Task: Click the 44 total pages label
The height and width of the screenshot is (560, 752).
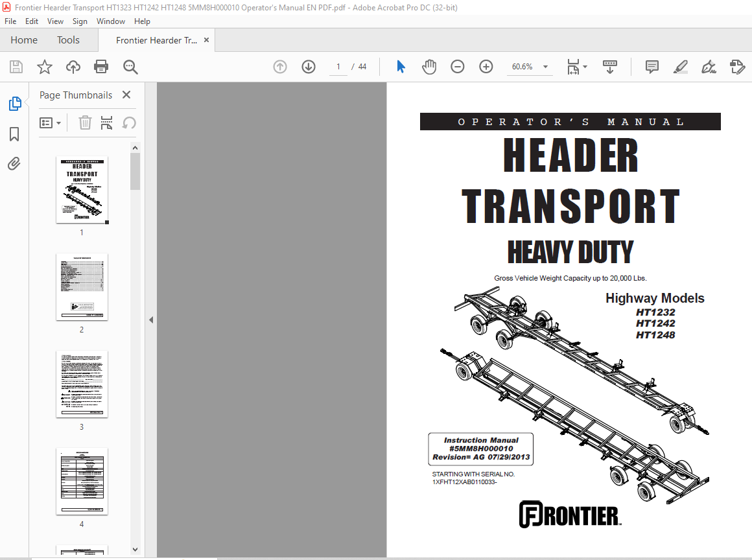Action: 362,67
